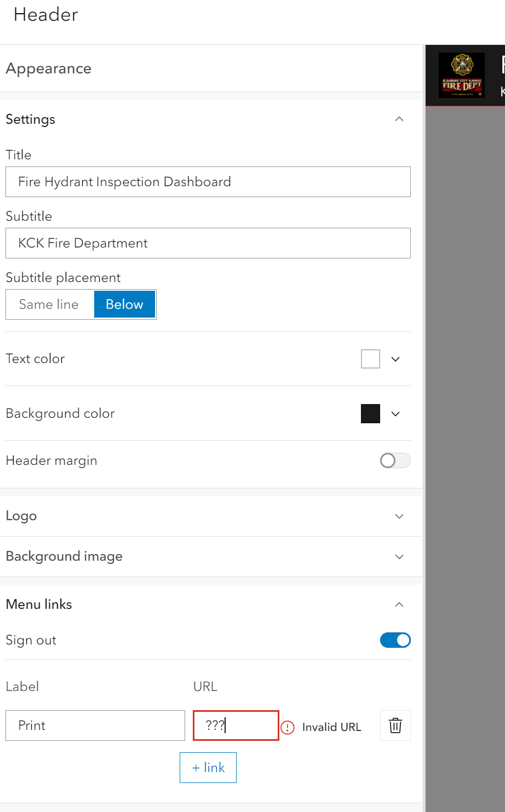Click the black Background color swatch
505x812 pixels.
[370, 413]
